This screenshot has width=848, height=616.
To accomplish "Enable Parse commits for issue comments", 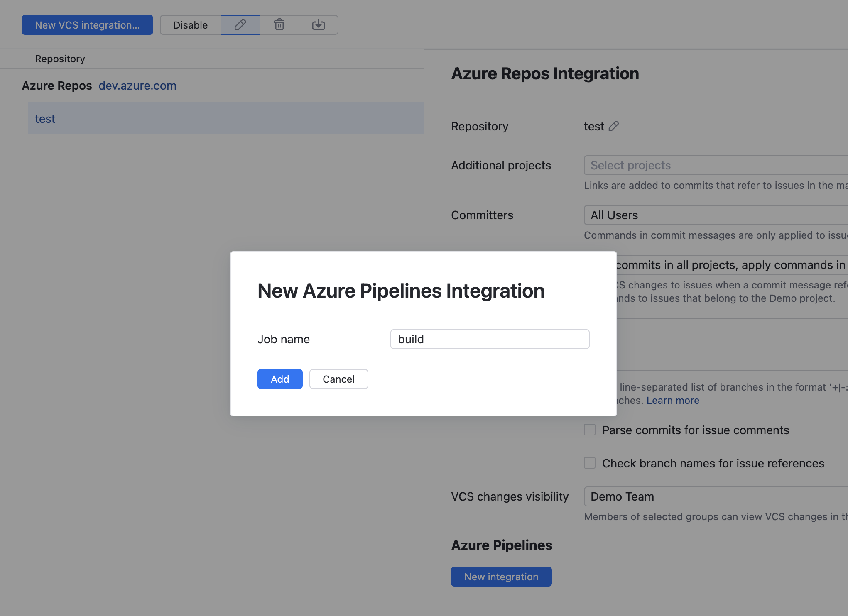I will 590,430.
